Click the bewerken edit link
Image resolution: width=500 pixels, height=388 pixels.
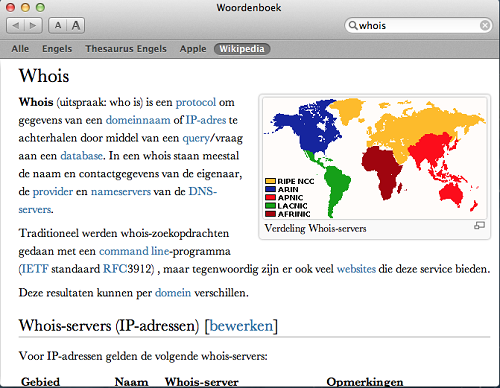241,326
